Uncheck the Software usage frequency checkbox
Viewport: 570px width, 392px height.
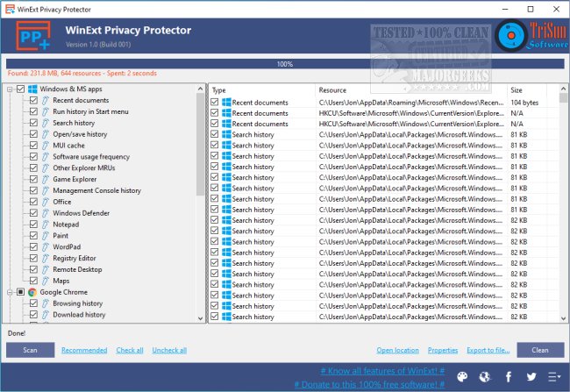(x=33, y=157)
